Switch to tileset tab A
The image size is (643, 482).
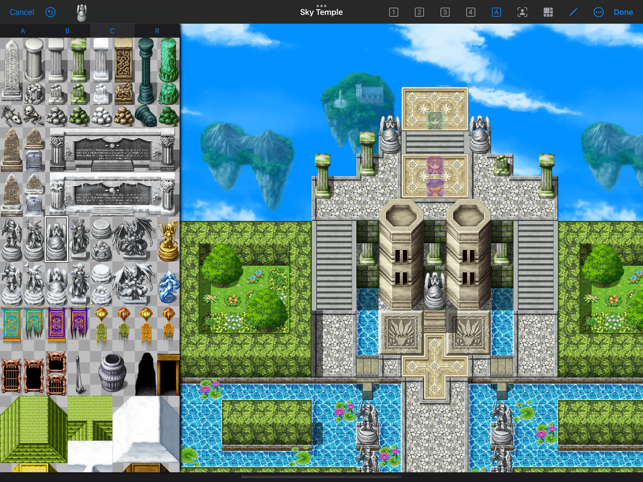point(23,31)
